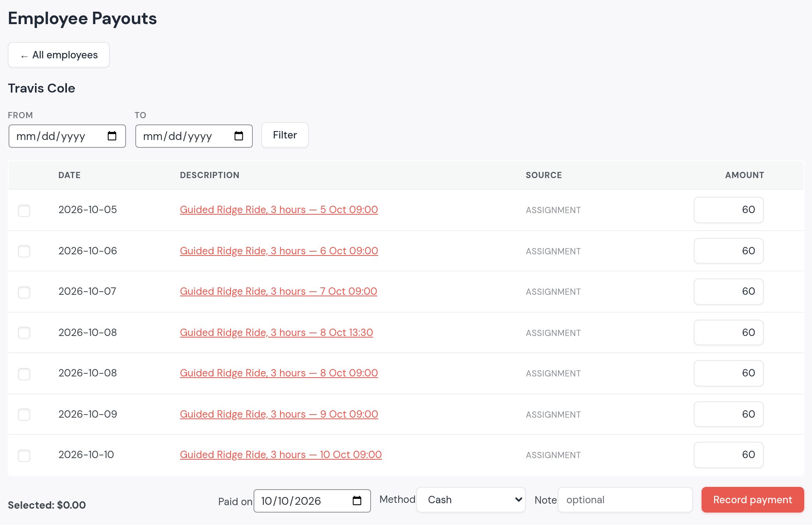The width and height of the screenshot is (812, 525).
Task: Select the checkbox for the 2026-10-09 row
Action: point(24,415)
